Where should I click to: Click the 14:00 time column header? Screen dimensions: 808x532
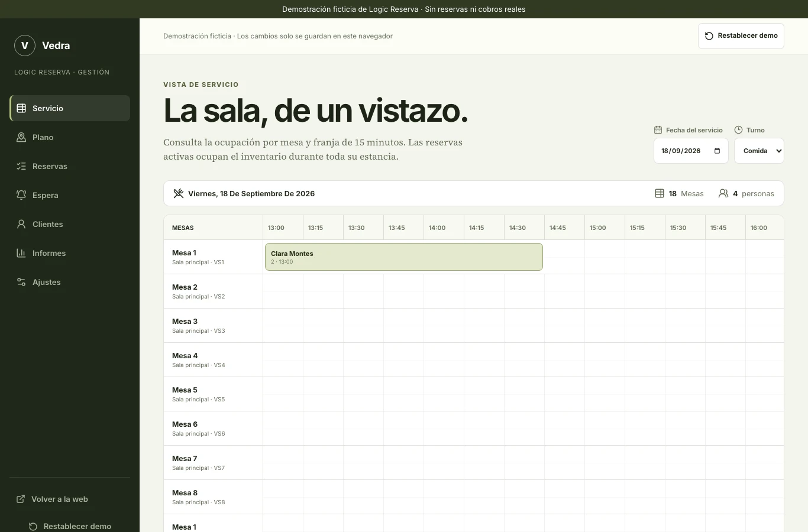444,228
